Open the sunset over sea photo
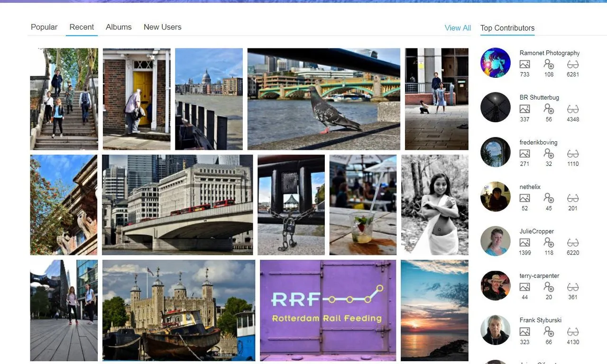The image size is (607, 364). point(434,310)
